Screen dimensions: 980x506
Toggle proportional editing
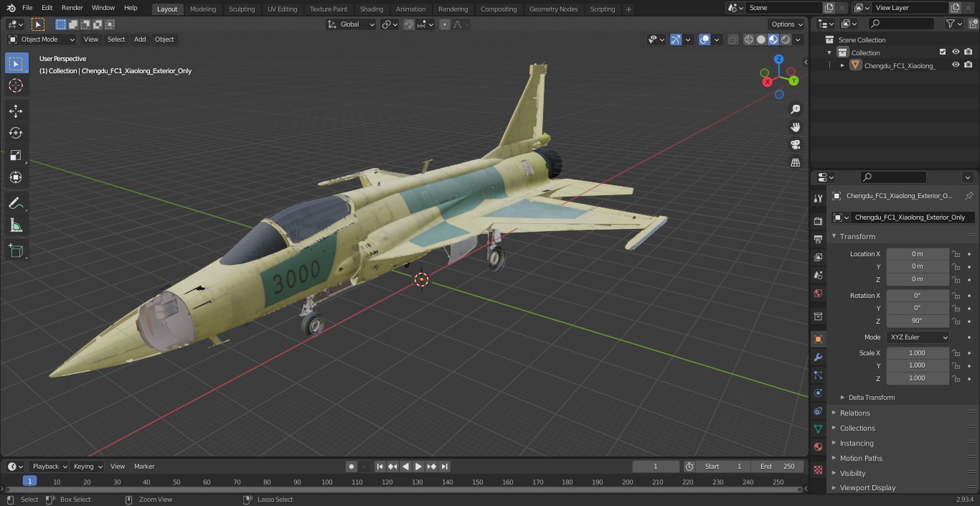(445, 24)
